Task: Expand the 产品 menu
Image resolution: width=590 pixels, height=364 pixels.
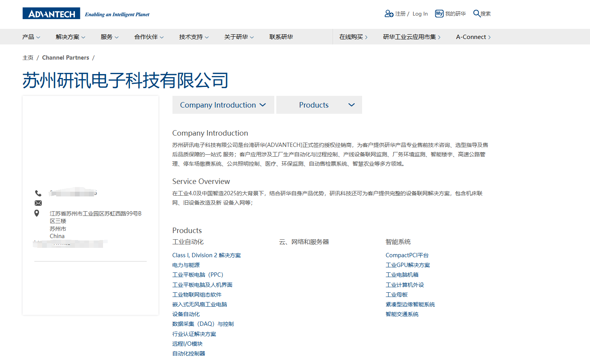Action: point(31,37)
